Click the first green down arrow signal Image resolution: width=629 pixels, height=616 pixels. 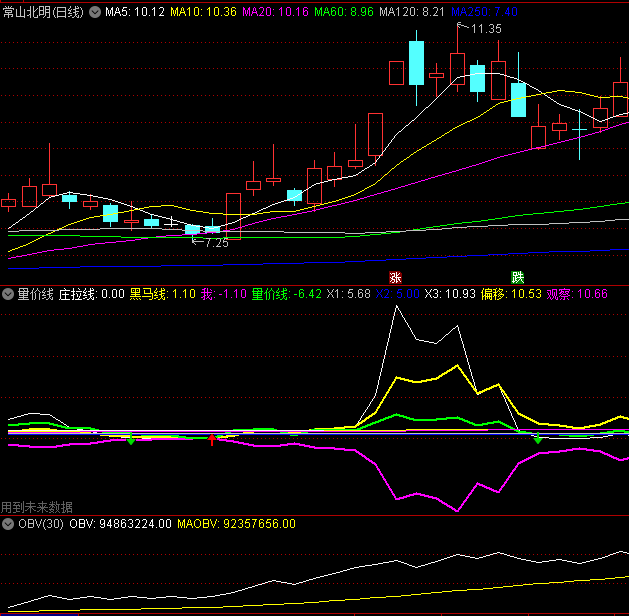(x=131, y=439)
